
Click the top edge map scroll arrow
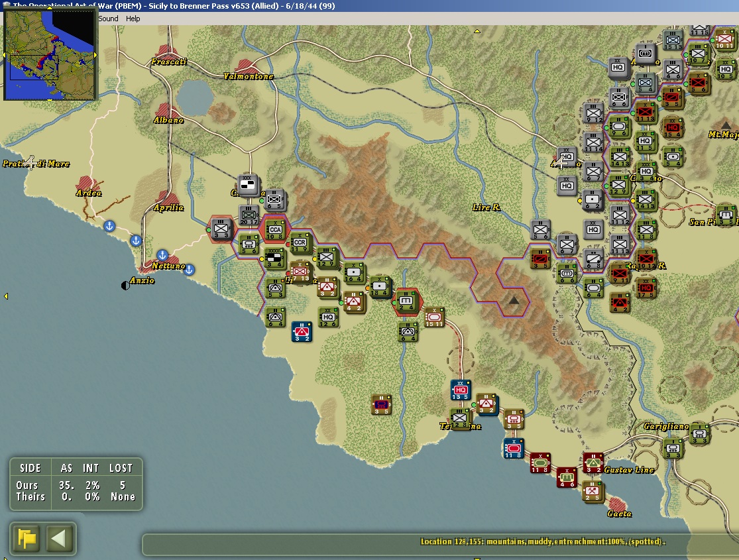[x=477, y=31]
